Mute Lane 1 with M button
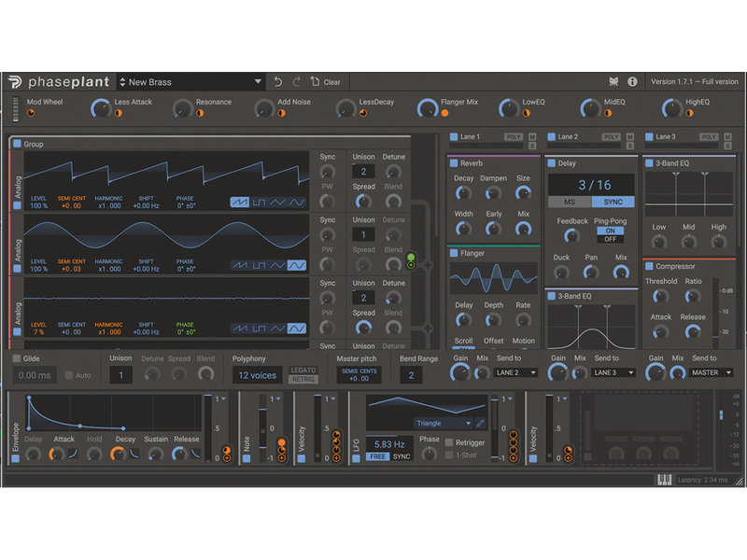Screen dimensions: 747x560 (532, 136)
